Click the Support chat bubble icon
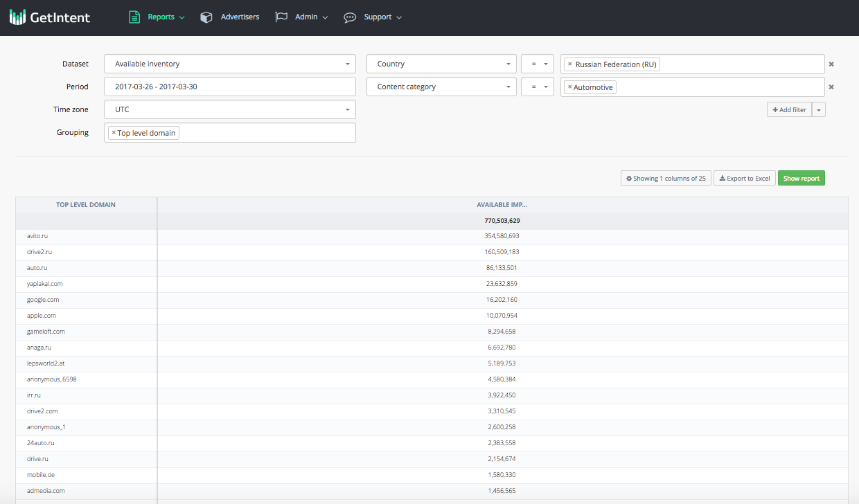The image size is (859, 504). pos(350,17)
